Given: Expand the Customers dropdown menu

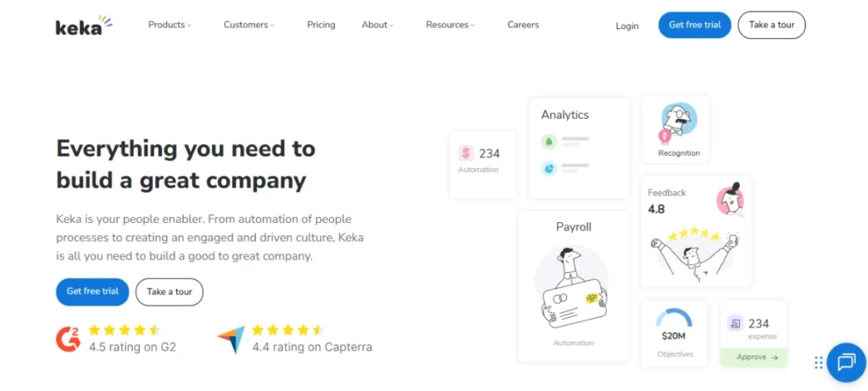Looking at the screenshot, I should click(x=248, y=25).
